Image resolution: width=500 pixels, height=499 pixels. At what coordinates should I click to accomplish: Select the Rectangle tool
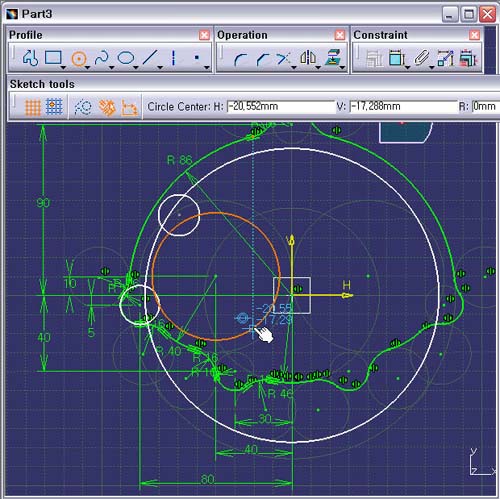[x=53, y=57]
